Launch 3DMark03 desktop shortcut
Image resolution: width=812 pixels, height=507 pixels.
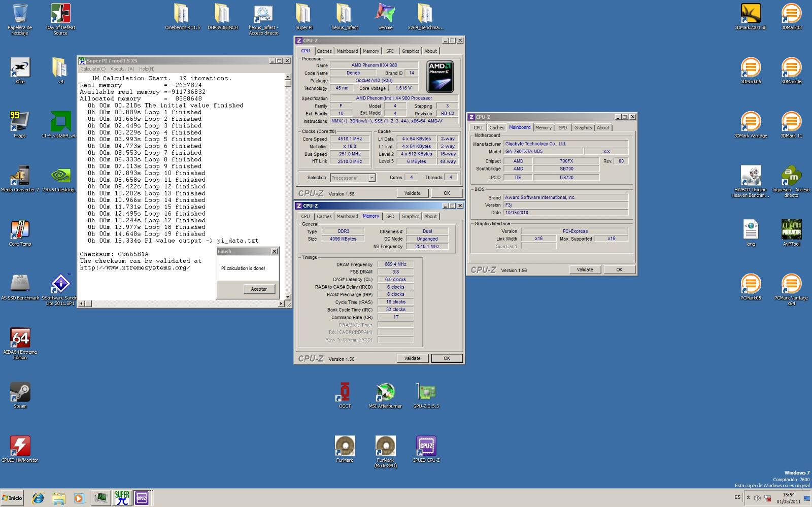[x=791, y=17]
